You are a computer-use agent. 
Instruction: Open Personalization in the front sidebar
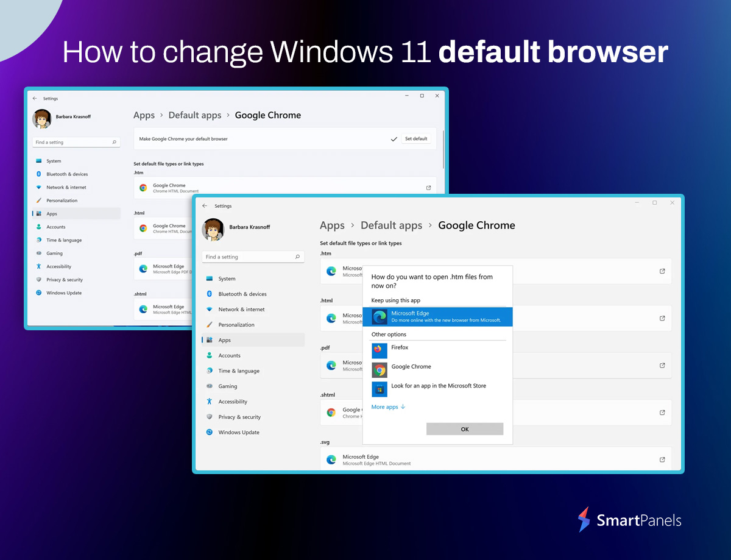[x=236, y=325]
